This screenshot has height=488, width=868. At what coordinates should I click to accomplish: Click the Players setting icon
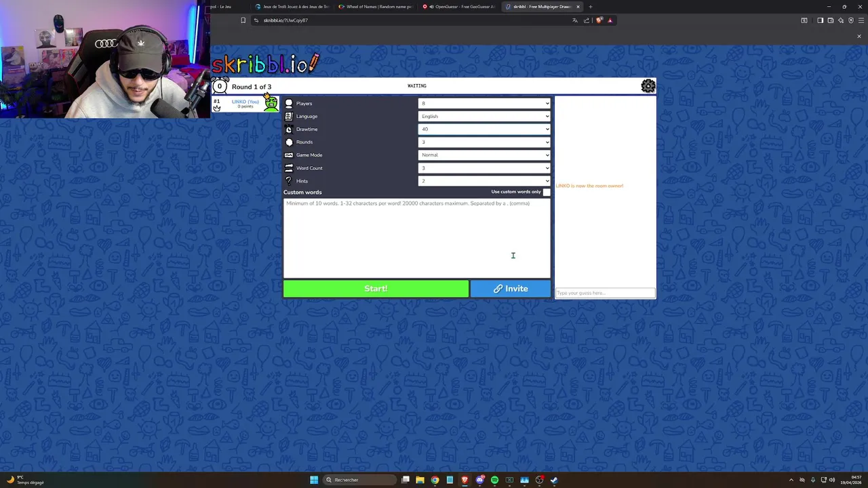tap(289, 104)
